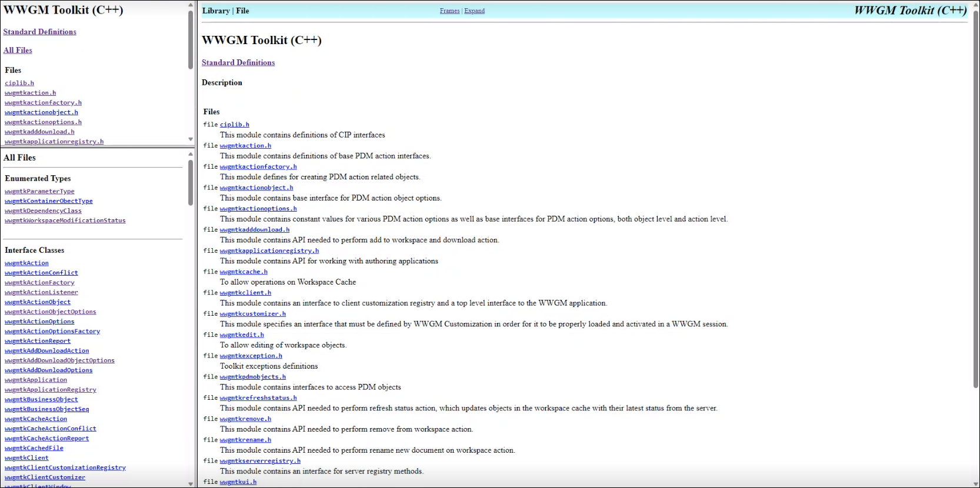
Task: Open the wwgmtkWorkspaceModificationStatus enumerated type
Action: tap(65, 221)
